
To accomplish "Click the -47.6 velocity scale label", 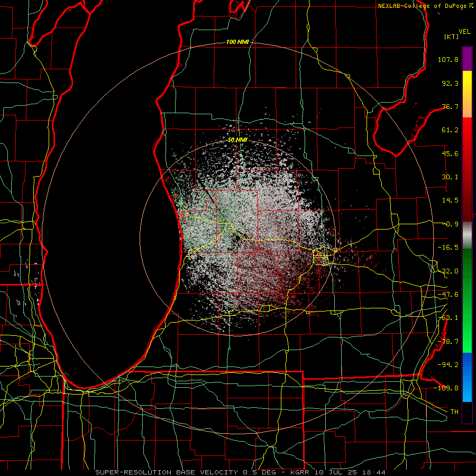I will point(448,295).
